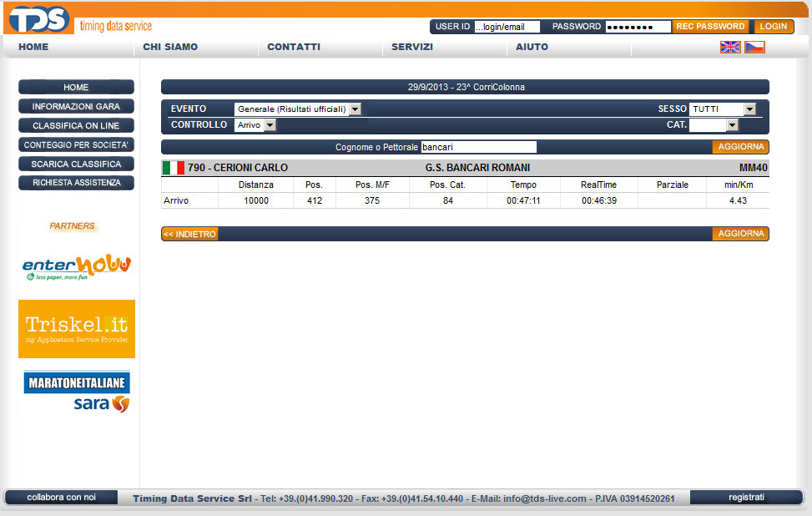Screen dimensions: 812x516
Task: Select CLASSIFICA ON LINE in the sidebar
Action: coord(76,125)
